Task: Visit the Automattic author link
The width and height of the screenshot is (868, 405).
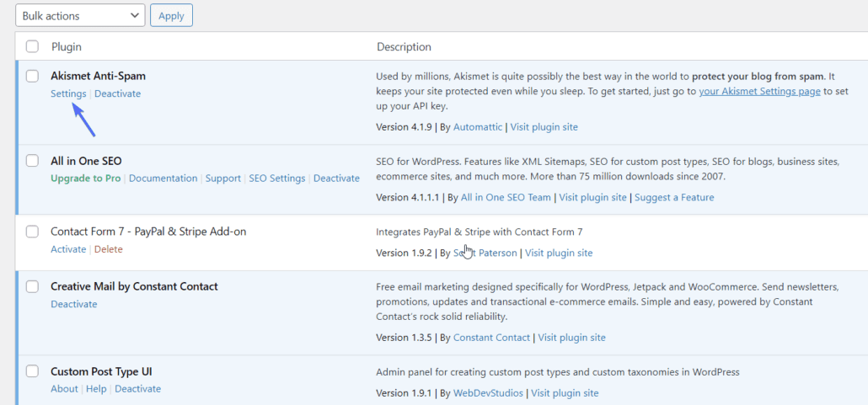Action: coord(477,126)
